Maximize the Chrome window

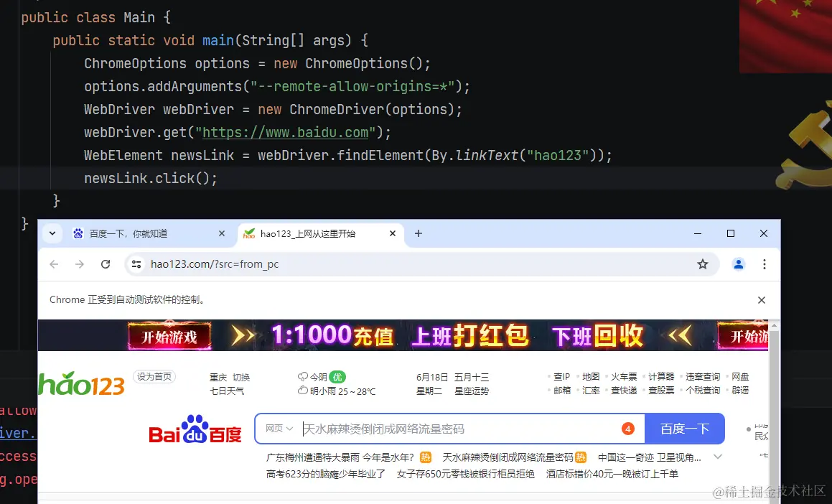[731, 233]
